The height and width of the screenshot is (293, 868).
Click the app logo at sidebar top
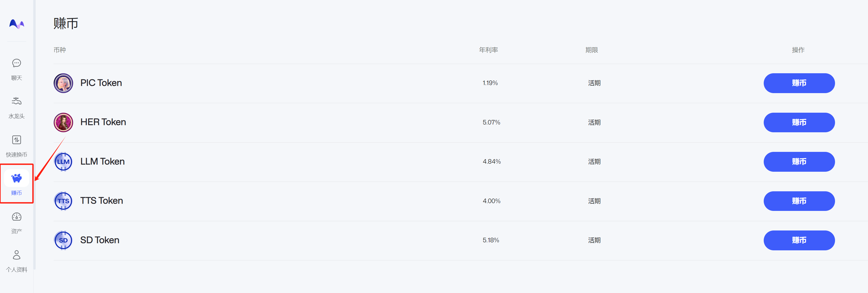tap(17, 24)
